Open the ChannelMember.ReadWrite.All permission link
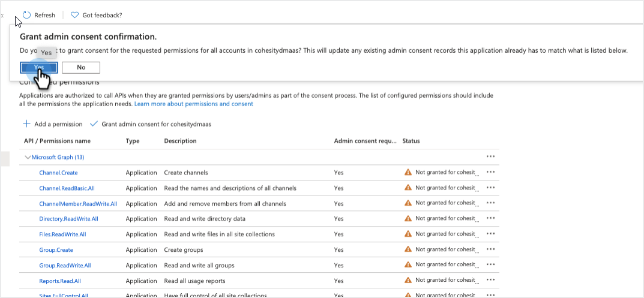Viewport: 644px width, 298px height. tap(78, 204)
